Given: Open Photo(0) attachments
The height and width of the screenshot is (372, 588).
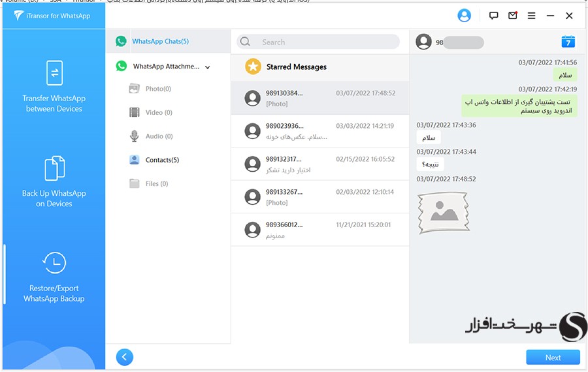Looking at the screenshot, I should (x=150, y=89).
